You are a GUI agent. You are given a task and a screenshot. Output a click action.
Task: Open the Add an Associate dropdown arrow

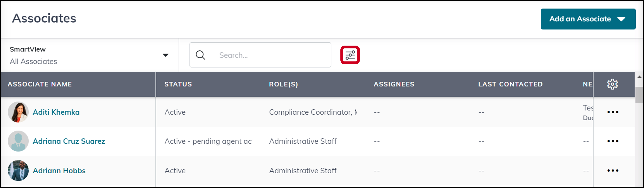622,19
